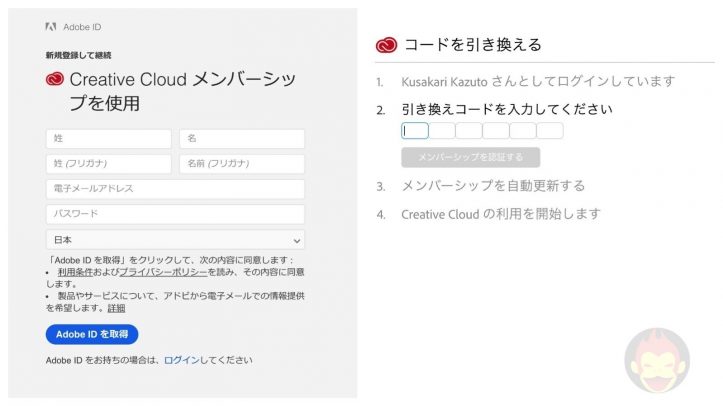Click the fourth redemption code box
This screenshot has height=406, width=723.
tap(496, 131)
